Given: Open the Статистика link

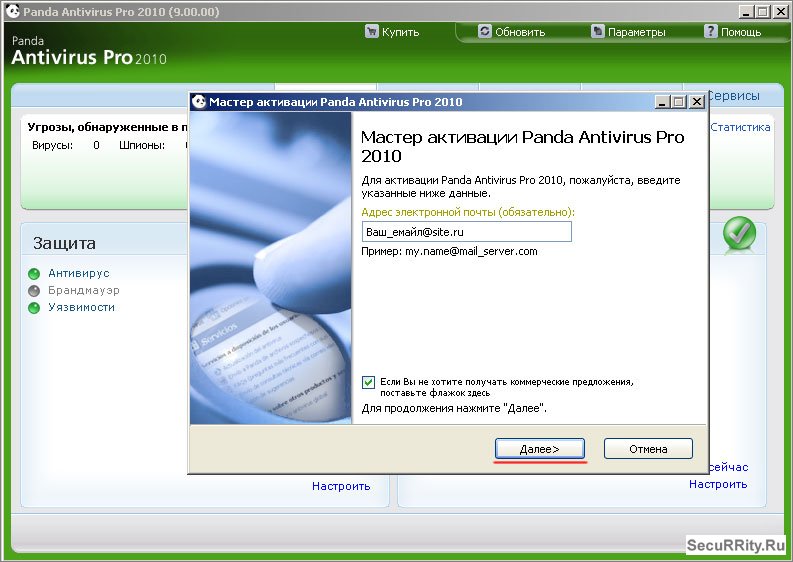Looking at the screenshot, I should pyautogui.click(x=740, y=127).
